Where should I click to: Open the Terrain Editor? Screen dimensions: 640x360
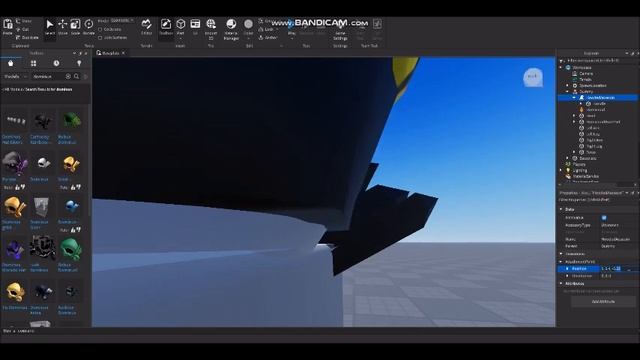click(x=147, y=24)
